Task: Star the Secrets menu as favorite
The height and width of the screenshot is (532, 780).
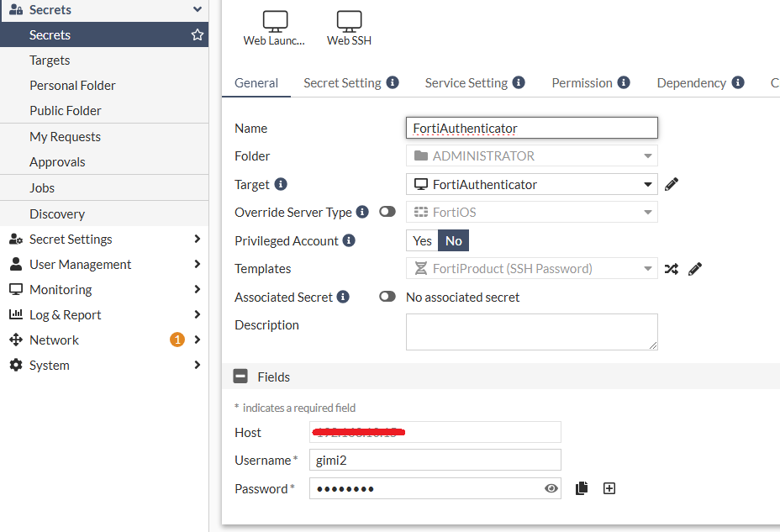Action: [x=198, y=35]
